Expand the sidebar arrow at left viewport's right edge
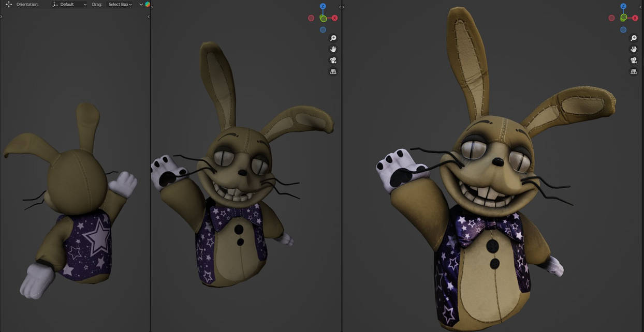Screen dimensions: 644x332 (x=149, y=17)
